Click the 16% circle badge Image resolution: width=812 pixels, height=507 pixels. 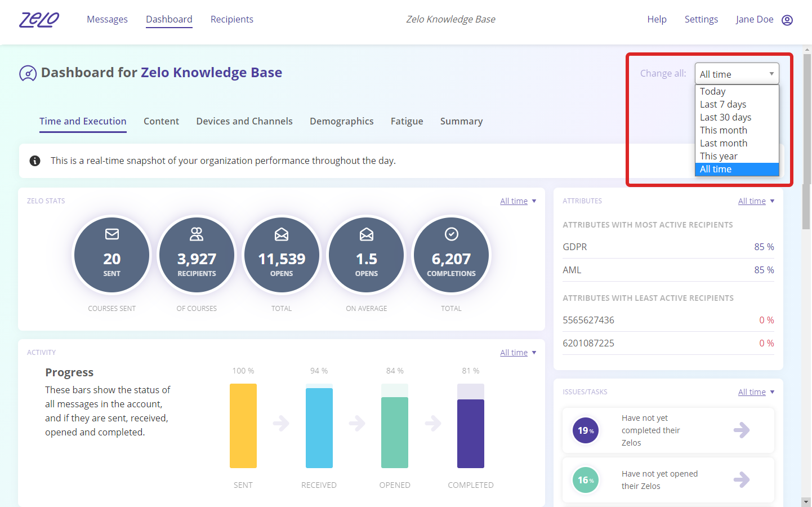(586, 480)
